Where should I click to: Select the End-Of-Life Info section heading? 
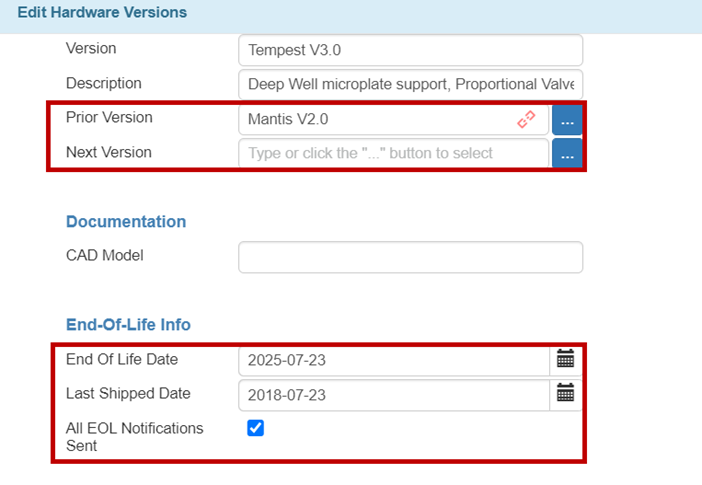128,325
